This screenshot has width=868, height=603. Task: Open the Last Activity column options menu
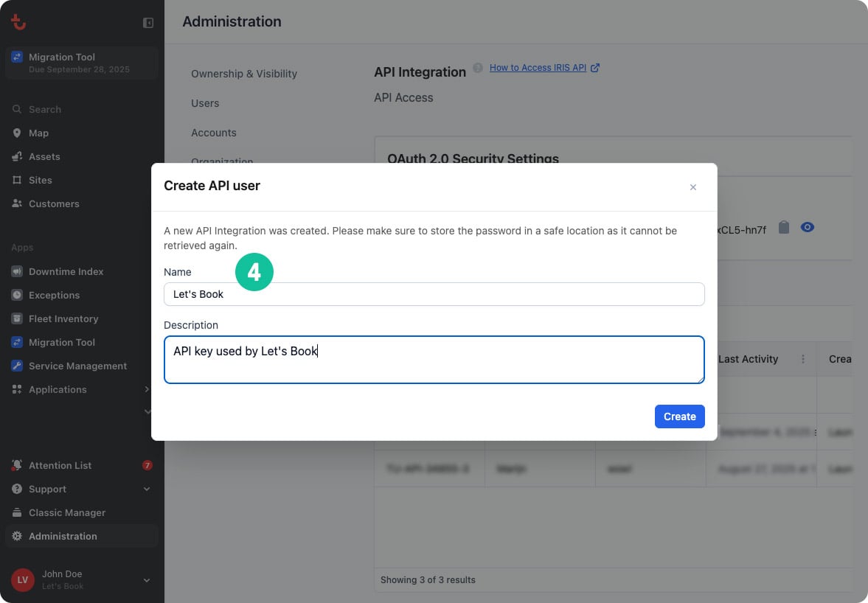[x=802, y=359]
